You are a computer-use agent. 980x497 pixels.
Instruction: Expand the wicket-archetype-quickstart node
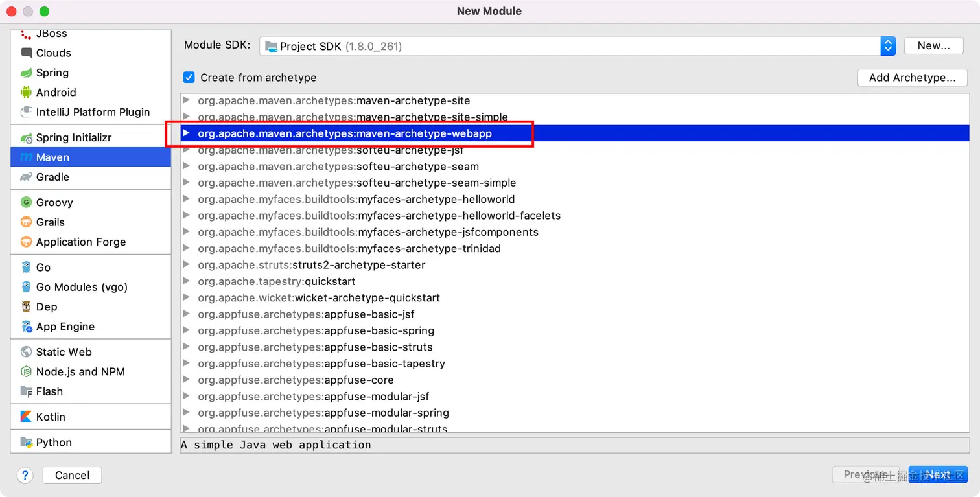click(187, 297)
